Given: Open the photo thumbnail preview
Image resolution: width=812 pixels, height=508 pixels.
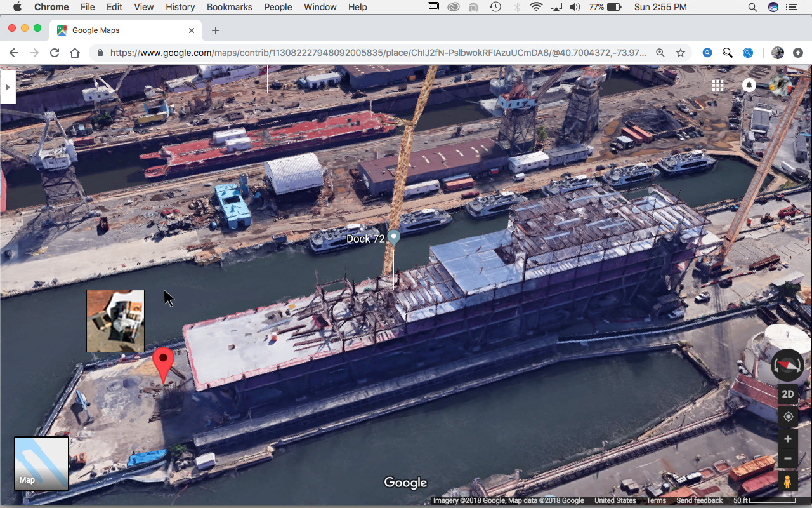Looking at the screenshot, I should [x=115, y=321].
